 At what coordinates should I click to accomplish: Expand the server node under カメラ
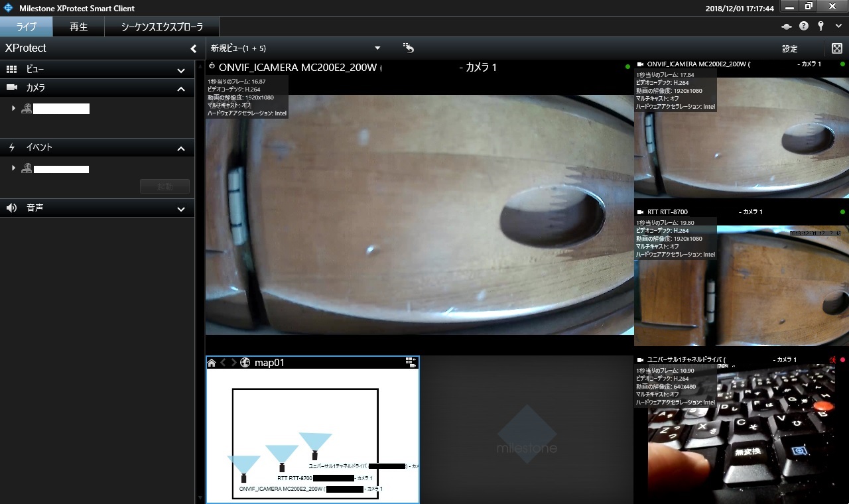click(x=13, y=108)
